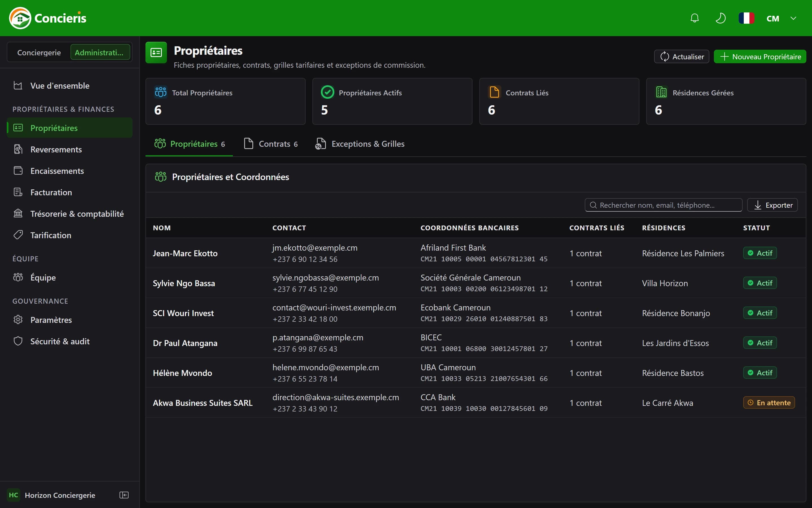Screen dimensions: 812x508
Task: Select Sylvie Ngo Bassa name
Action: [184, 283]
